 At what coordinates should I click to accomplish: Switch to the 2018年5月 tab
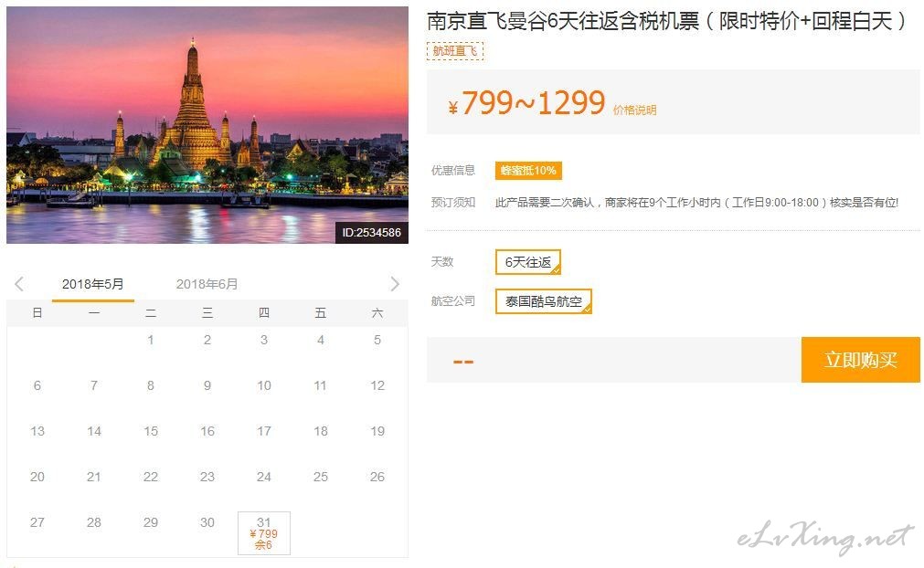point(93,284)
